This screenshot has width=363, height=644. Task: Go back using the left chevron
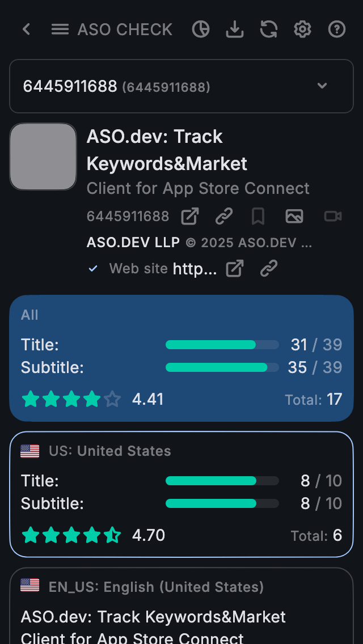[26, 29]
